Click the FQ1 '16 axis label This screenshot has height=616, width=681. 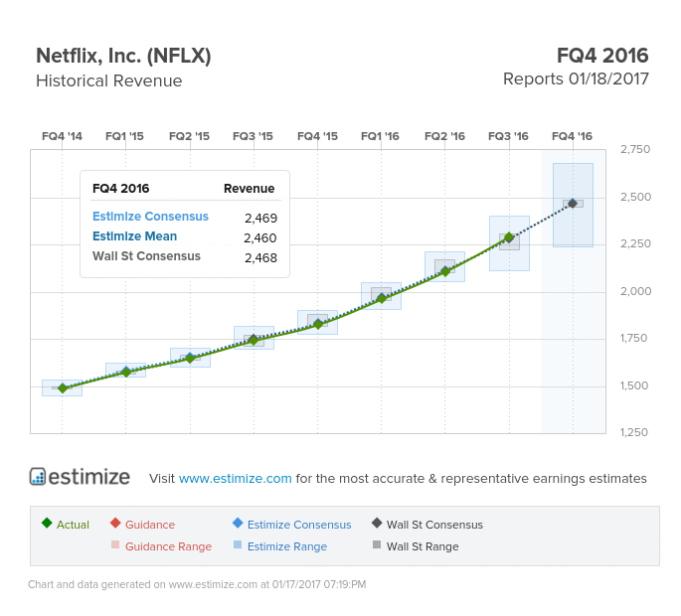[x=380, y=136]
